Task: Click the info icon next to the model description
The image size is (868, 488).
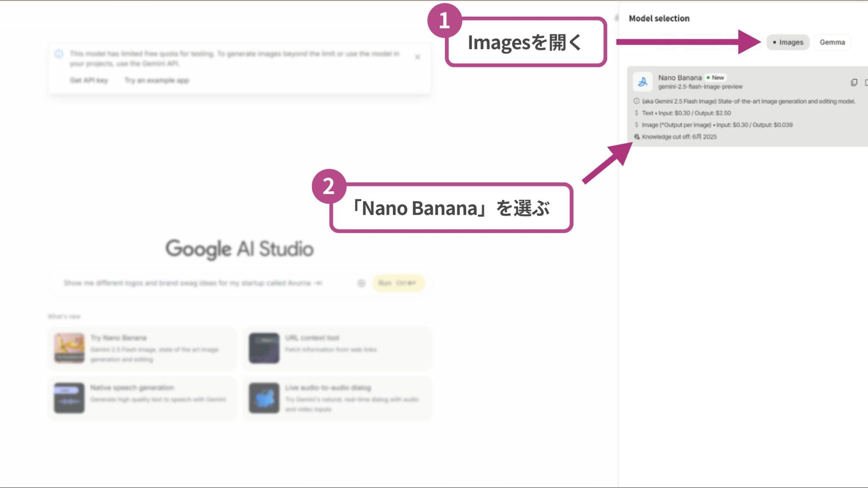Action: coord(636,101)
